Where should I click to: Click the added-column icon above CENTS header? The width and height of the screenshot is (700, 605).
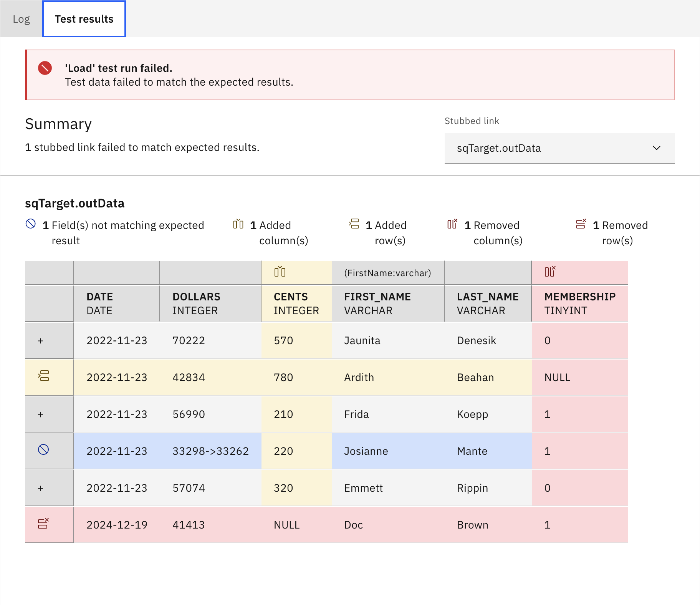coord(280,272)
